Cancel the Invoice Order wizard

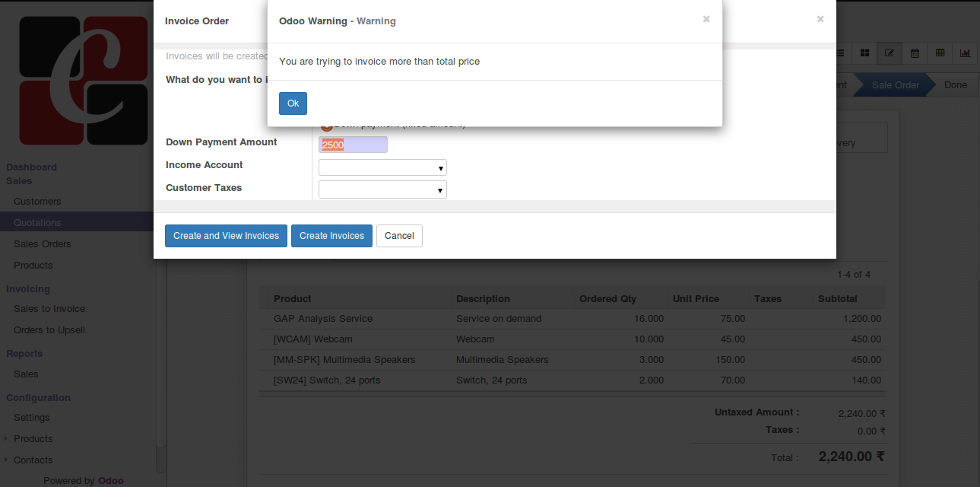(399, 236)
